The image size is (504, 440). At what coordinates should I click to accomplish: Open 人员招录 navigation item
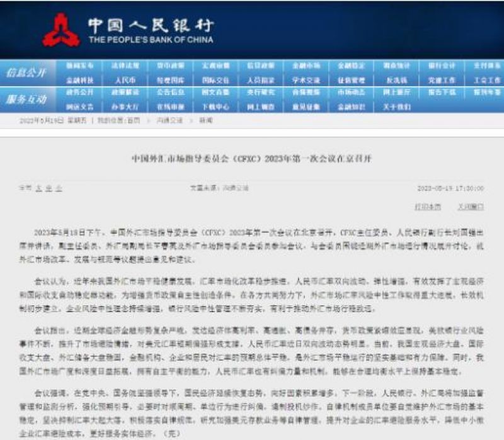tap(261, 81)
